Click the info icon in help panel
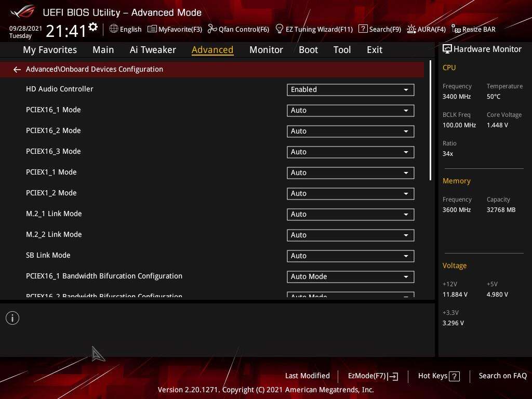This screenshot has height=399, width=532. [12, 318]
